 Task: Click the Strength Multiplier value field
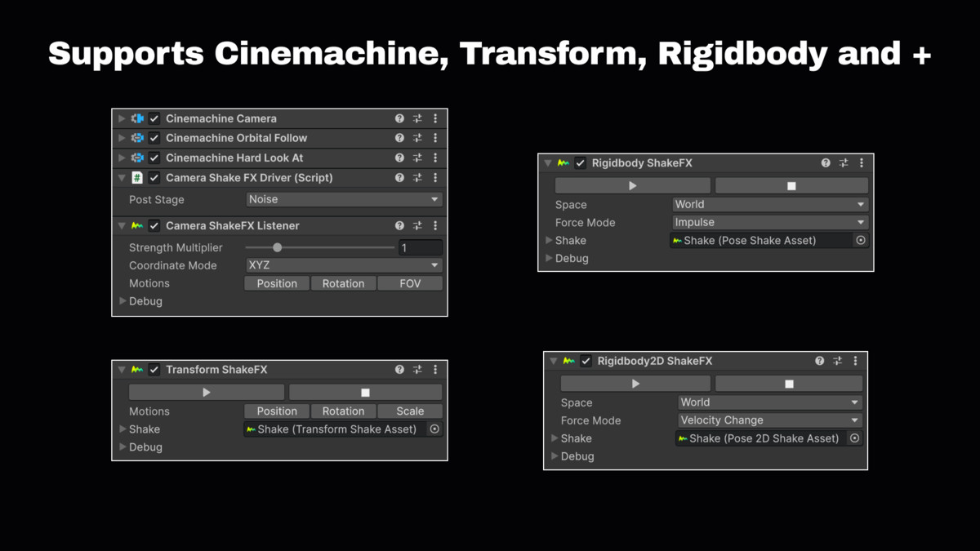pyautogui.click(x=421, y=247)
